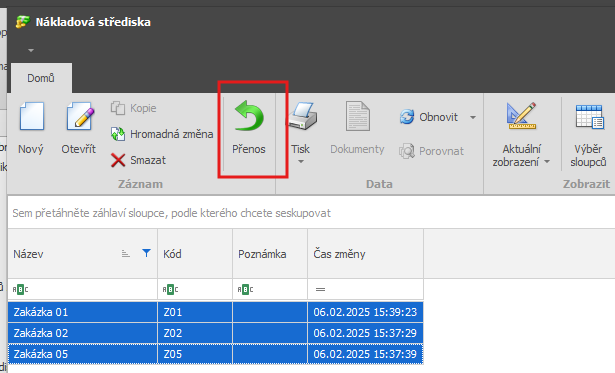The width and height of the screenshot is (615, 373).
Task: Click the Nový new record icon
Action: pos(31,116)
